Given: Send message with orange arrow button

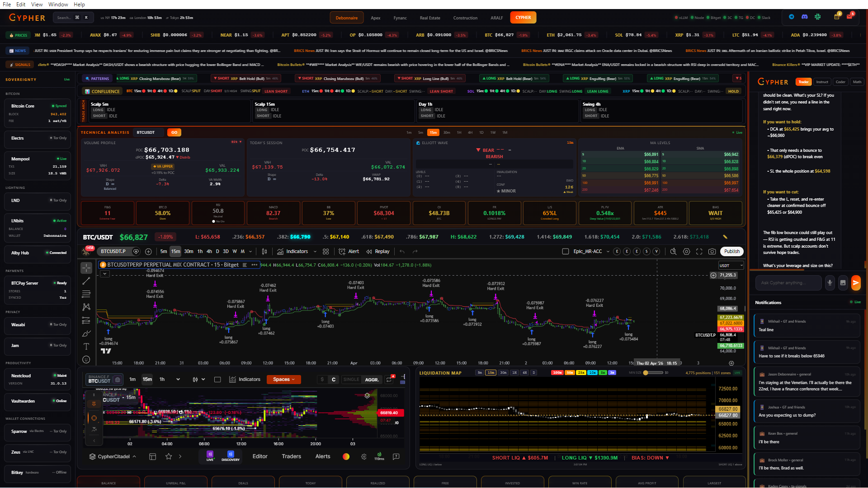Looking at the screenshot, I should point(855,283).
